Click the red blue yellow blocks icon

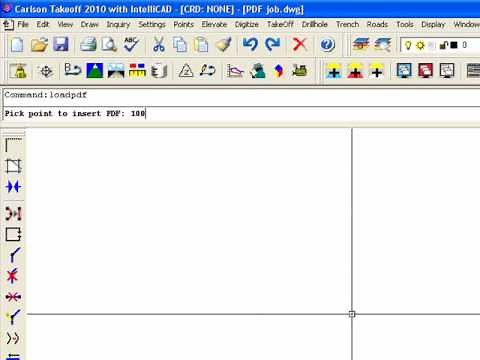tap(137, 71)
